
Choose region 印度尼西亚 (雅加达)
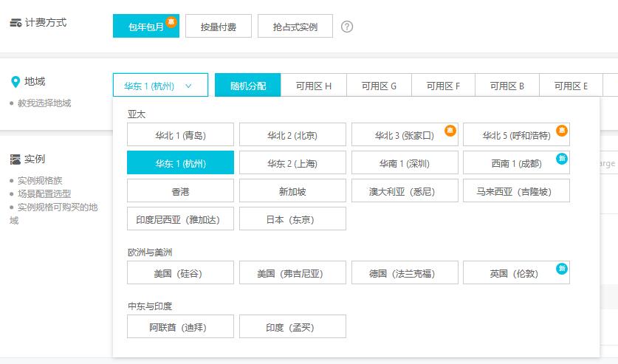pos(180,219)
